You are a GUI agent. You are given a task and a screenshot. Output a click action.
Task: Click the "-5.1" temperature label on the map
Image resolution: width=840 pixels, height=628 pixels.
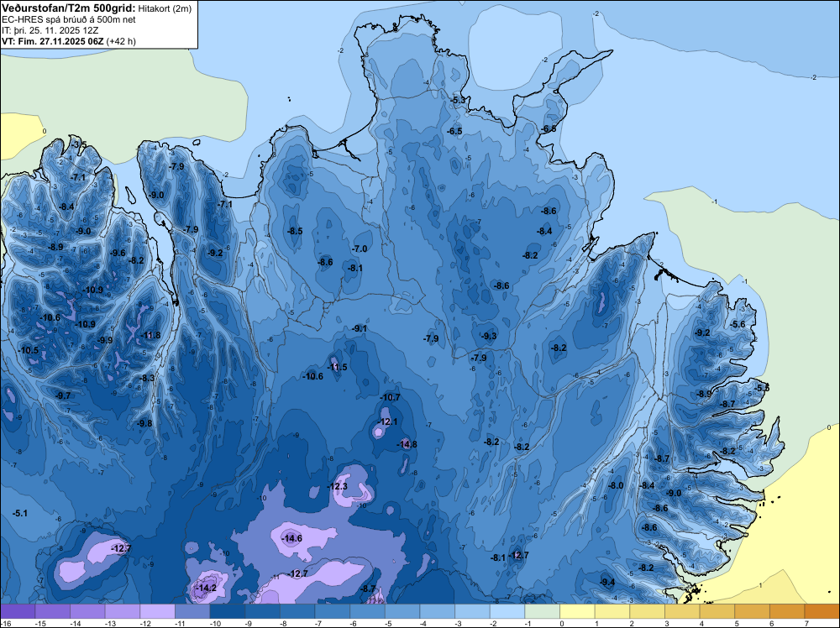(x=20, y=513)
